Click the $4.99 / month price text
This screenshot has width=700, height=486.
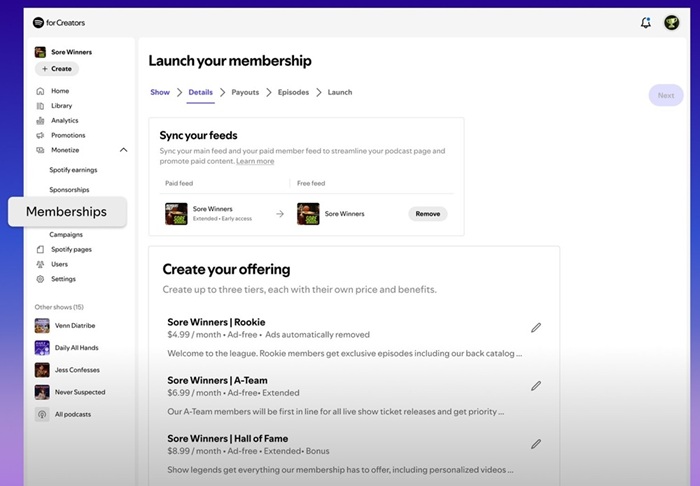194,335
